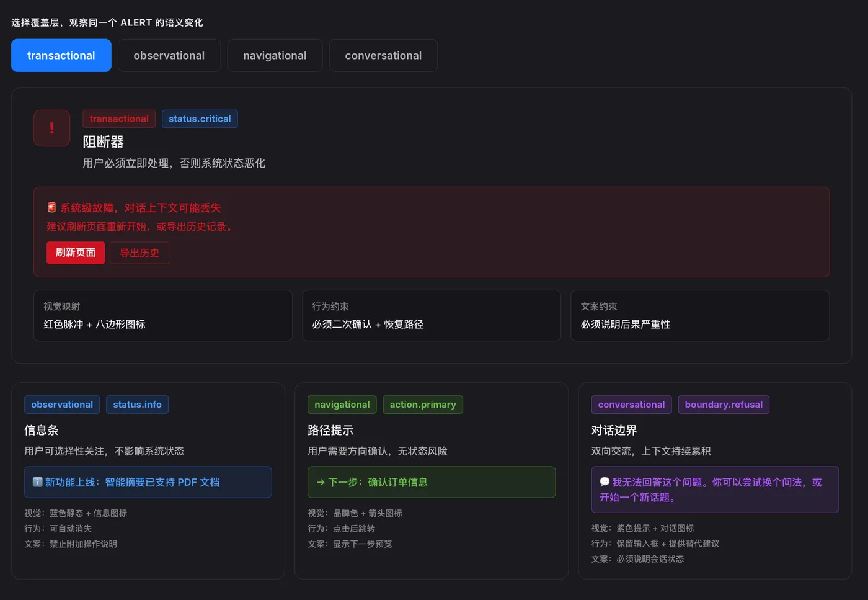Click the 下一步：确认订单信息 banner
This screenshot has height=600, width=868.
432,482
